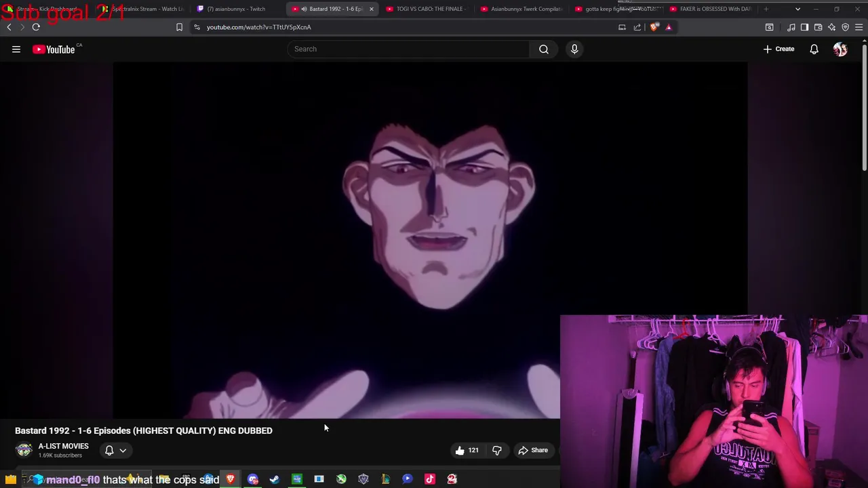Viewport: 868px width, 488px height.
Task: Switch to gotta keep fighting tab
Action: (615, 9)
